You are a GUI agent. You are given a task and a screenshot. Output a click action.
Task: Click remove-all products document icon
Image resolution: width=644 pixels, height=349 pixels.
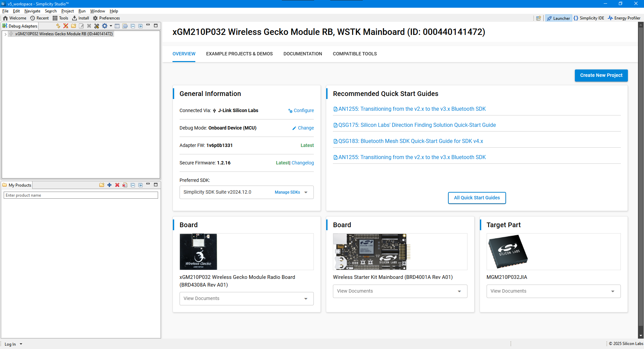[x=125, y=185]
